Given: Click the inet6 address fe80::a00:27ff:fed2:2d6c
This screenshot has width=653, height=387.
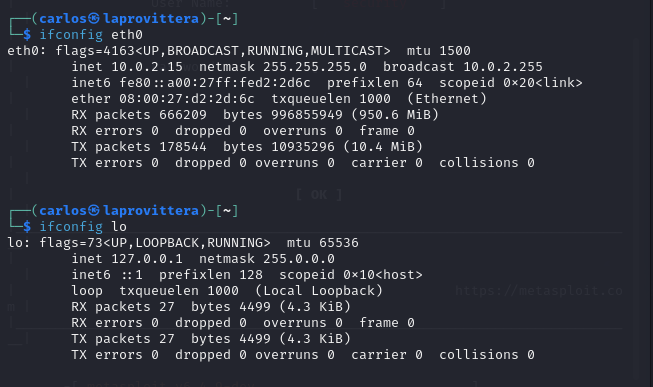Looking at the screenshot, I should click(215, 83).
